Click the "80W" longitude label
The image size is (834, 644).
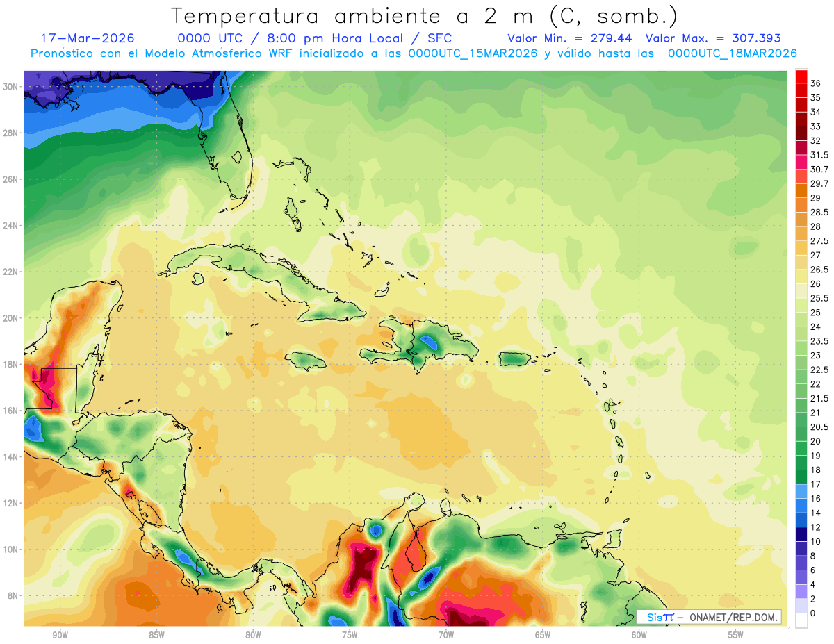[253, 635]
